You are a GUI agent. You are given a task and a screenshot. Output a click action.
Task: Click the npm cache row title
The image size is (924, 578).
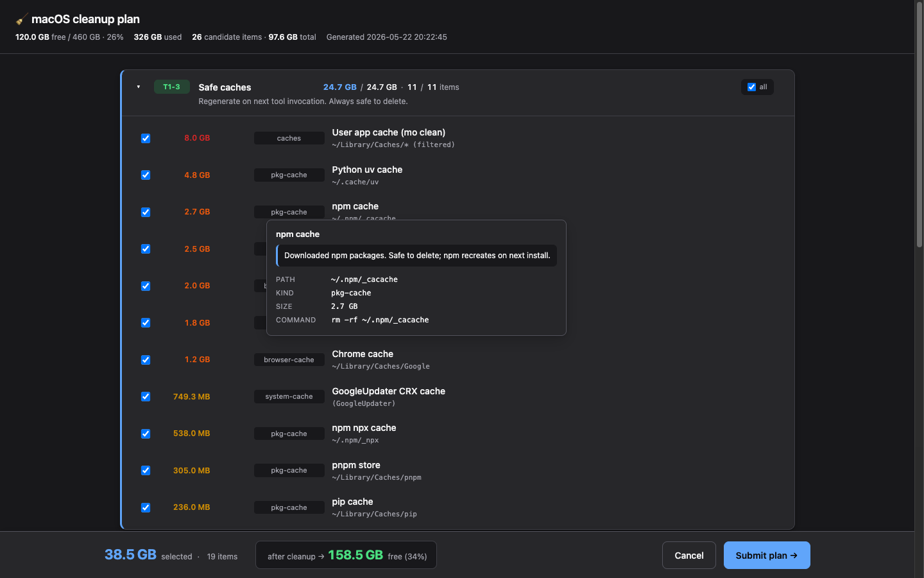(x=355, y=206)
